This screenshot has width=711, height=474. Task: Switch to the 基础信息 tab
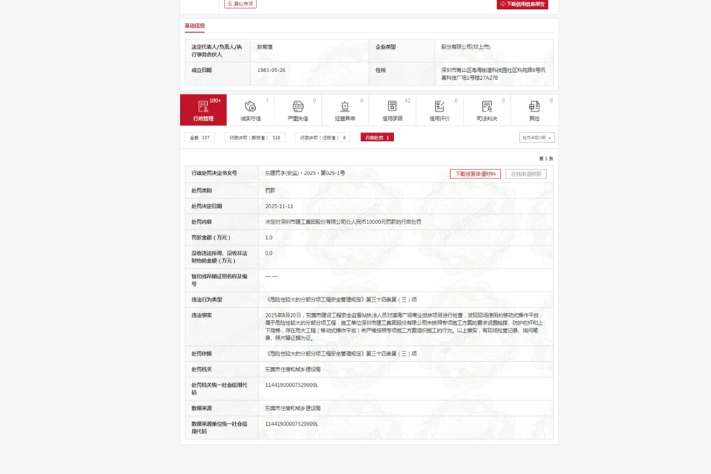(x=194, y=26)
